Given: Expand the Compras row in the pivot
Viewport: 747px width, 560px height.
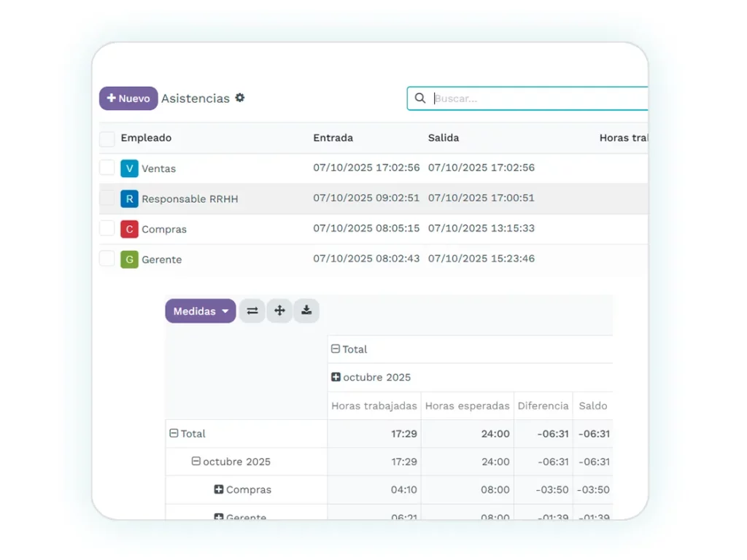Looking at the screenshot, I should (x=219, y=490).
